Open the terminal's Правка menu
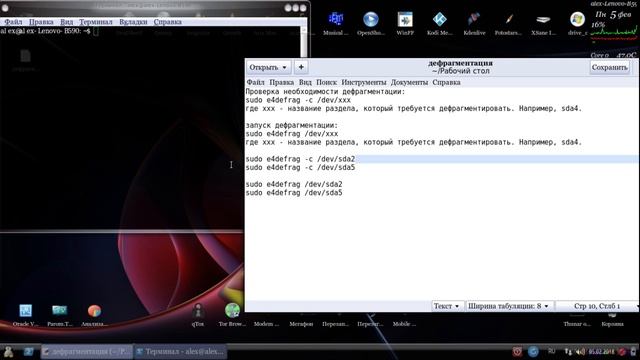 tap(41, 22)
